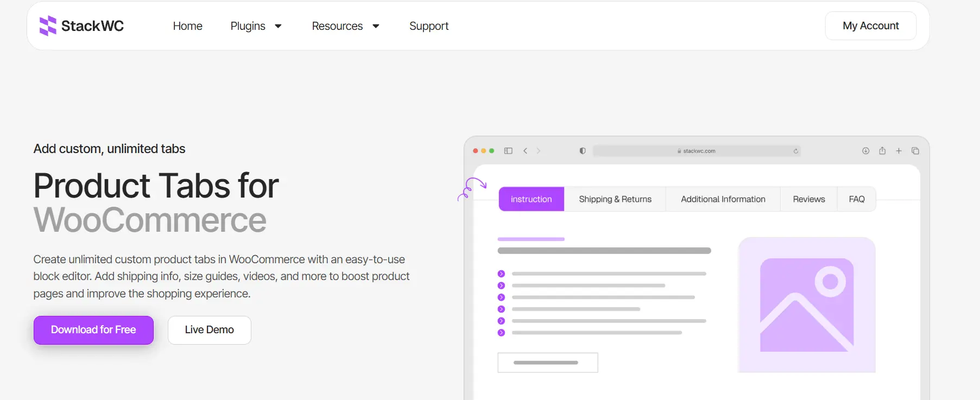This screenshot has height=400, width=980.
Task: Open the StackWC home brand text
Action: (92, 26)
